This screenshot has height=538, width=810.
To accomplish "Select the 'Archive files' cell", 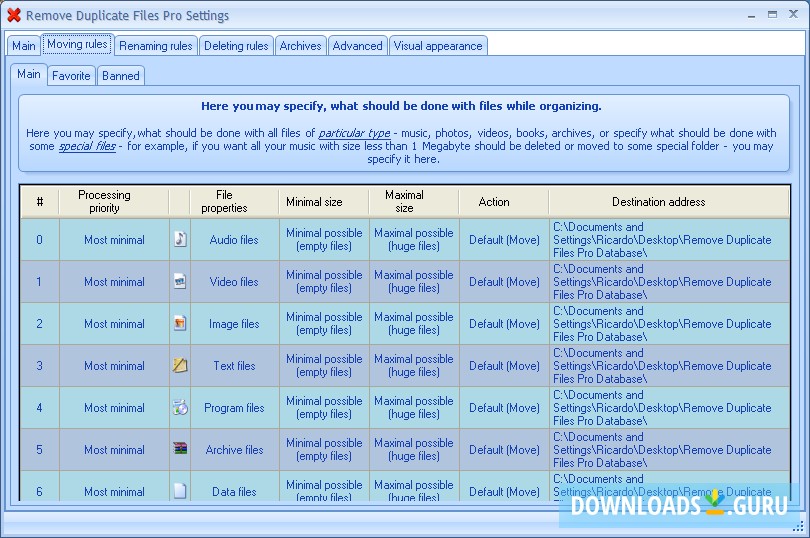I will coord(235,449).
